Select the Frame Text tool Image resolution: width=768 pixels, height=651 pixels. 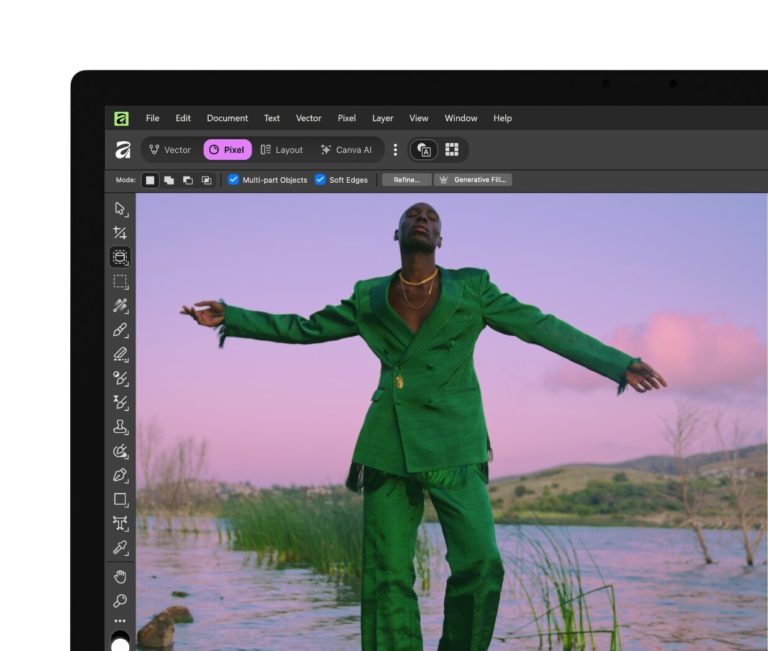tap(120, 524)
